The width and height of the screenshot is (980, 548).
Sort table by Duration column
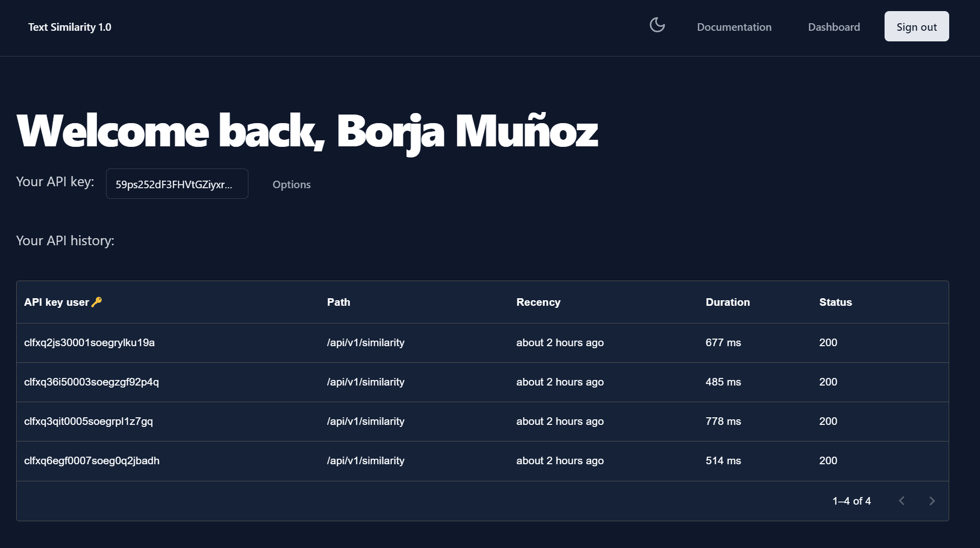click(728, 302)
